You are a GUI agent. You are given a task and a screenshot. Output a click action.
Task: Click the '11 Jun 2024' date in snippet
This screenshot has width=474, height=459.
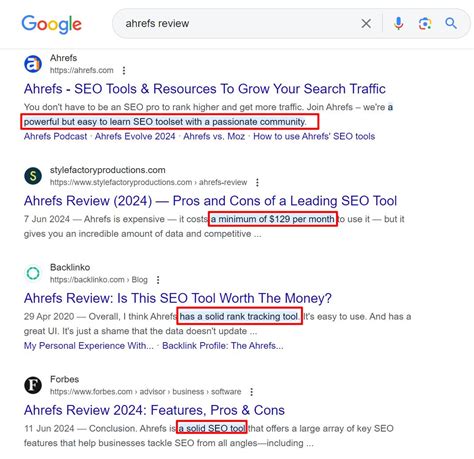[x=49, y=428]
